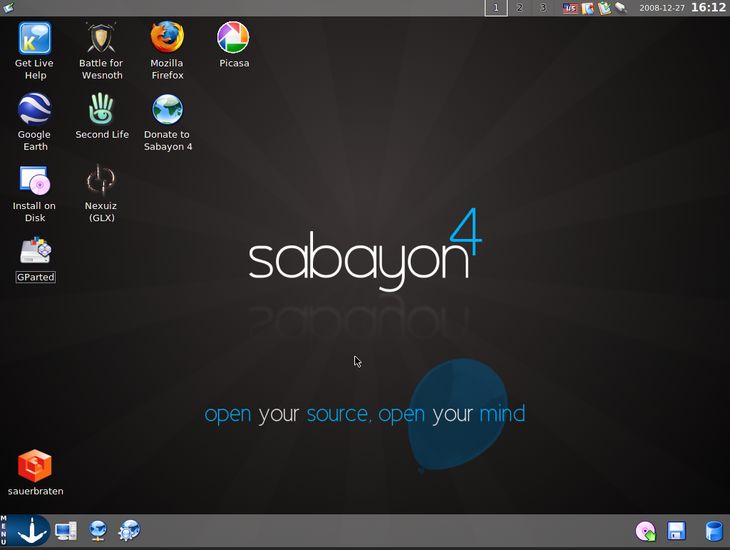Click the blue cylinder icon in bottom panel

click(x=714, y=531)
